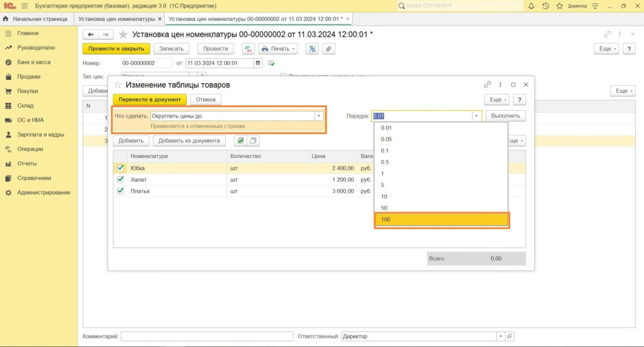Image resolution: width=644 pixels, height=347 pixels.
Task: Click the check all rows icon
Action: coord(240,141)
